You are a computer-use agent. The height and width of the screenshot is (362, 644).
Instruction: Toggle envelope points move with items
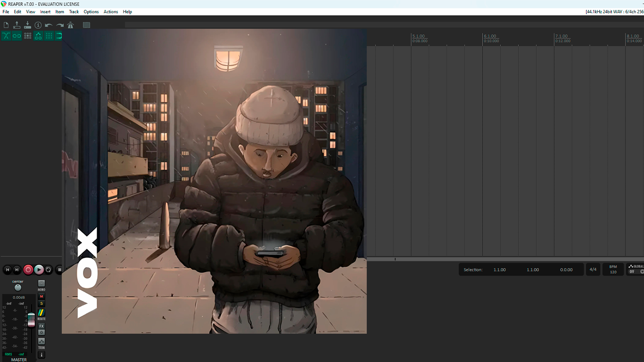pos(38,36)
